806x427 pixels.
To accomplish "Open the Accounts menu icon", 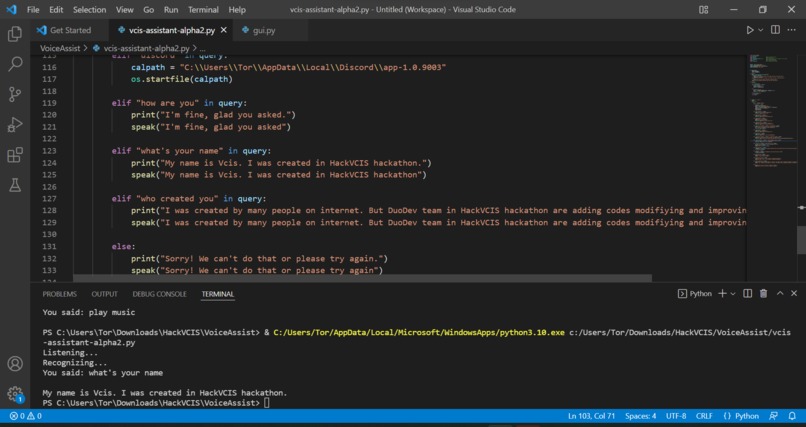I will 15,364.
